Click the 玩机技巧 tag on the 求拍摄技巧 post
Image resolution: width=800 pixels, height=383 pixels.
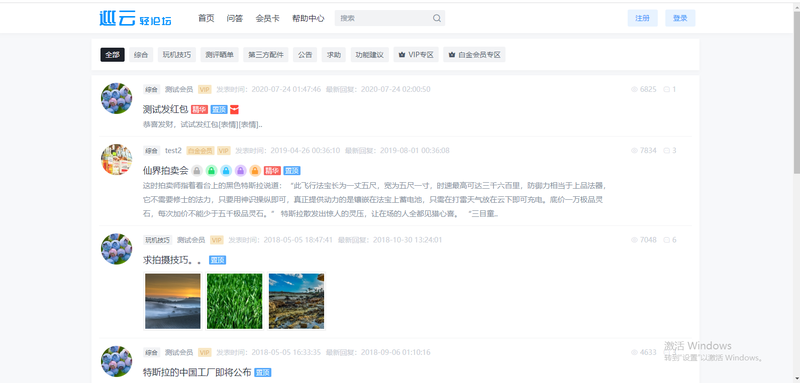pos(158,240)
